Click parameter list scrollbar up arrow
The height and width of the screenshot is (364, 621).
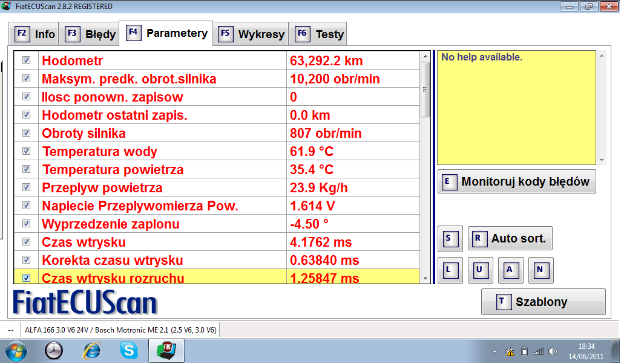coord(425,56)
